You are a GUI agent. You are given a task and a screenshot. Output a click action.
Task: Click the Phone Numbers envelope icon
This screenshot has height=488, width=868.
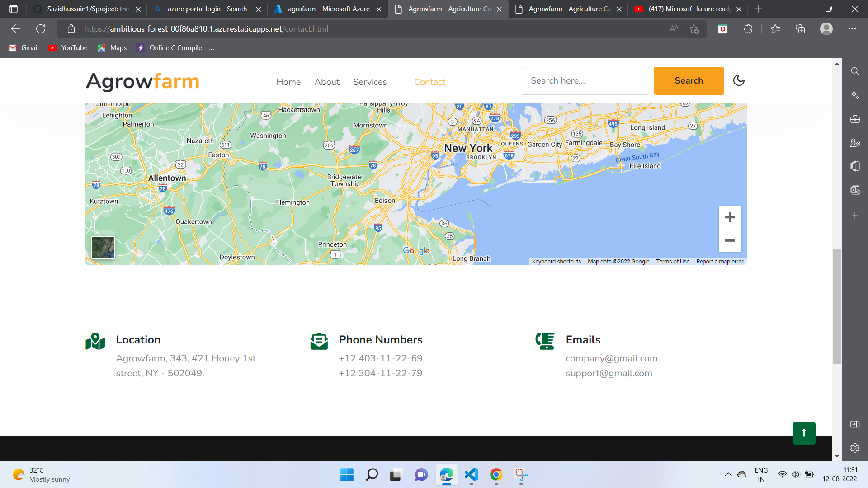pos(319,341)
